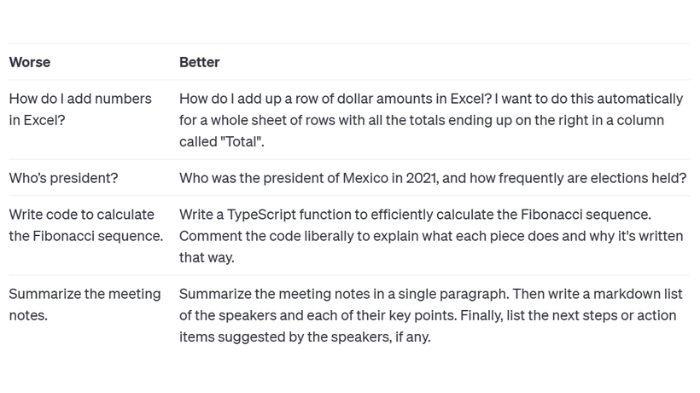Click the 'that way.' line in Fibonacci row
Viewport: 700px width, 393px height.
pos(207,257)
